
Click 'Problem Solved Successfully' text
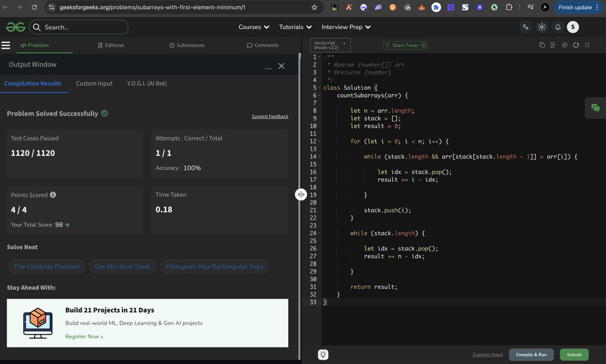[53, 114]
